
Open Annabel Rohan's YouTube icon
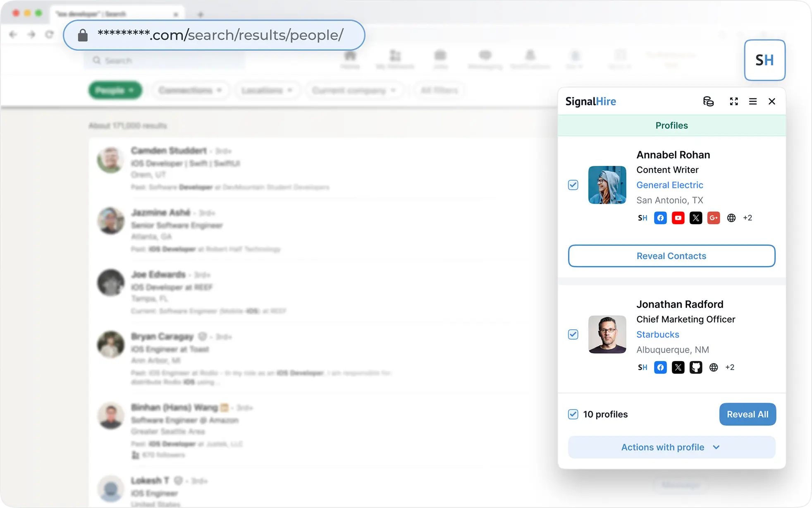pyautogui.click(x=678, y=218)
